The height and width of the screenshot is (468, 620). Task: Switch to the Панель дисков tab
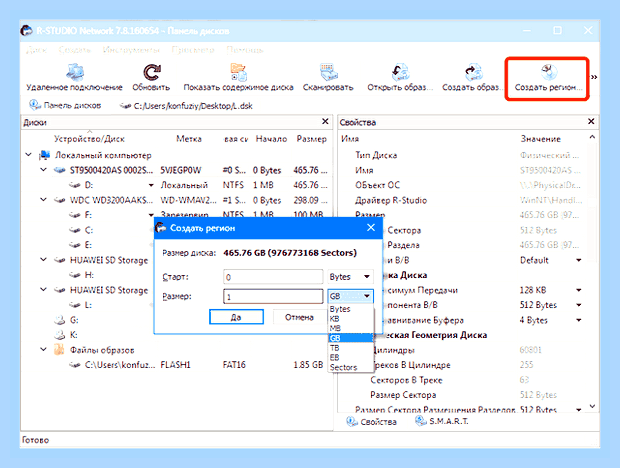[x=65, y=106]
